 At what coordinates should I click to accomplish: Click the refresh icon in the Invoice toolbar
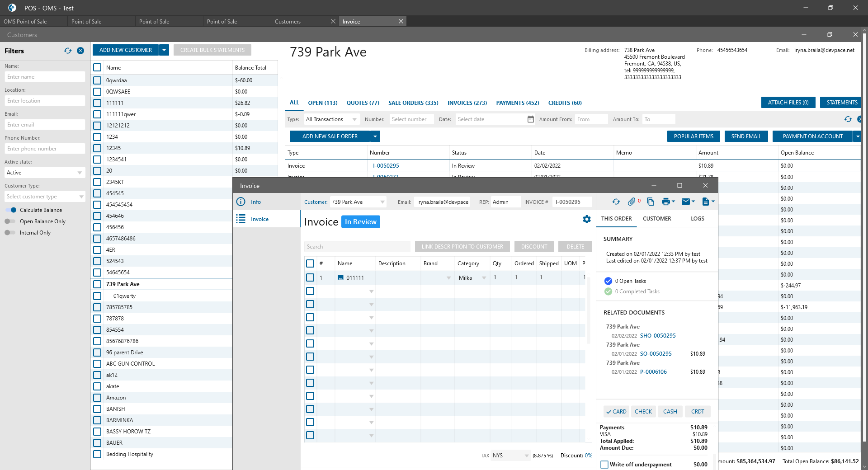click(616, 202)
